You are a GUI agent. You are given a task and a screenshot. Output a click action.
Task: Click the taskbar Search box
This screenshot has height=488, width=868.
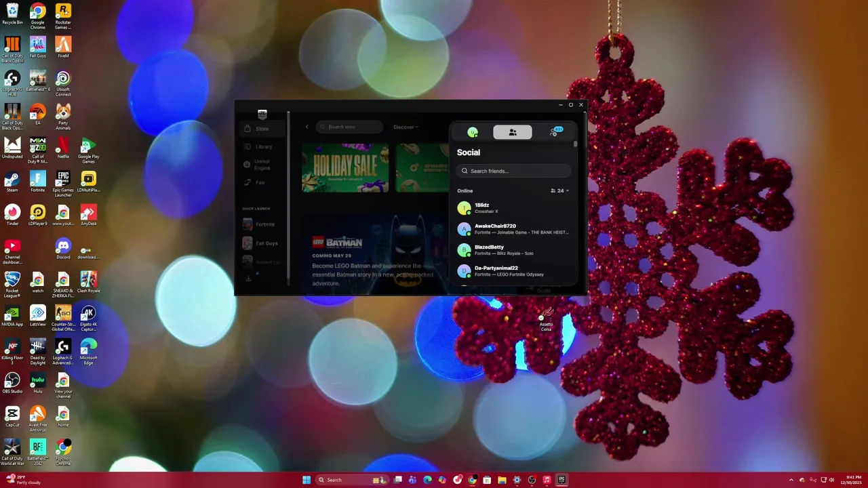[x=353, y=480]
